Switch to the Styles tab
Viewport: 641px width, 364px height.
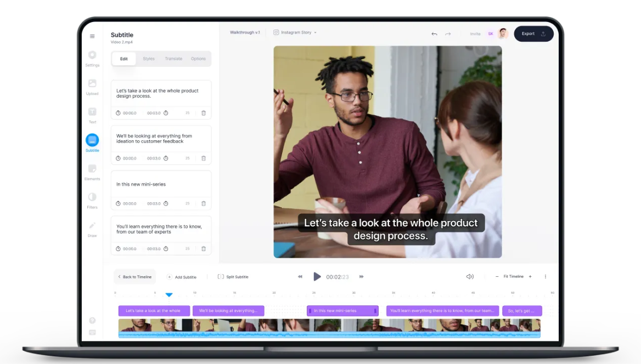149,59
